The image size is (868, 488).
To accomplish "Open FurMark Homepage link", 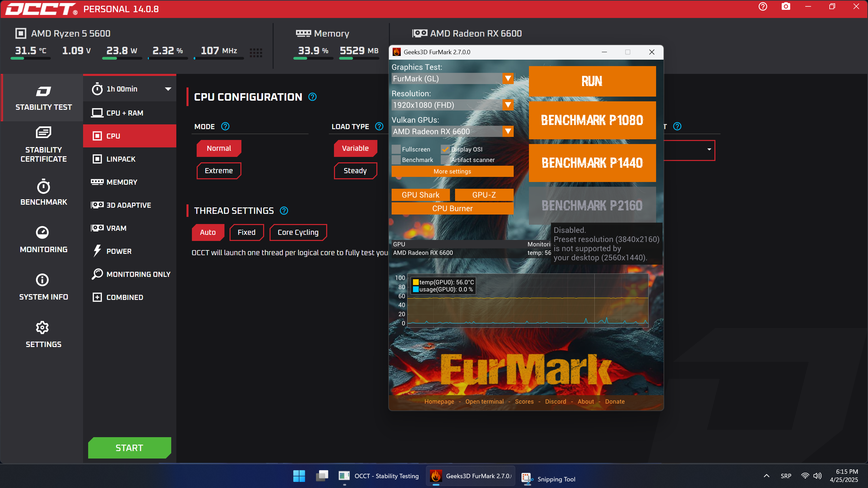I will [x=439, y=402].
